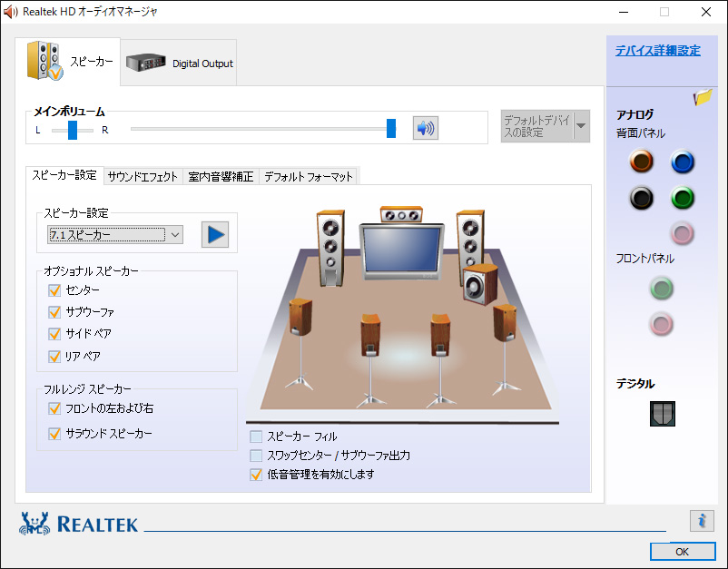Click the Realtek speaker icon in title bar
The width and height of the screenshot is (728, 569).
[10, 12]
